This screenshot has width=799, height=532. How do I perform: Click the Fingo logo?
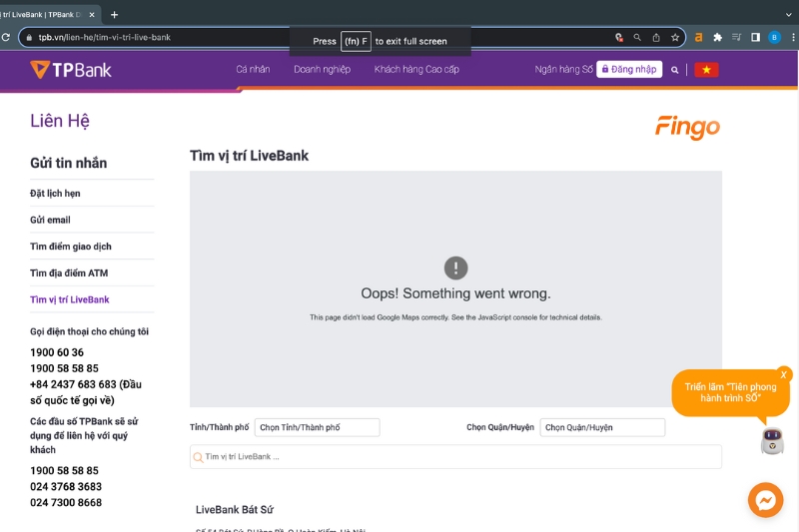687,127
